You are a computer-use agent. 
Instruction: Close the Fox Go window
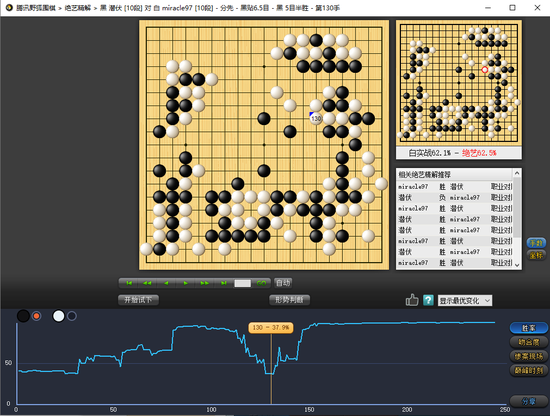click(x=537, y=7)
